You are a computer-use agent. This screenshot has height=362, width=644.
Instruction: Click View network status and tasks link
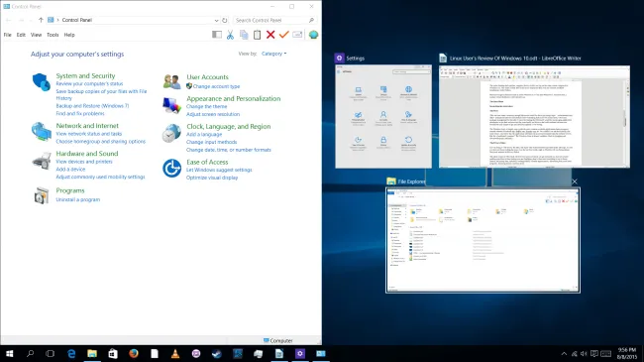89,134
